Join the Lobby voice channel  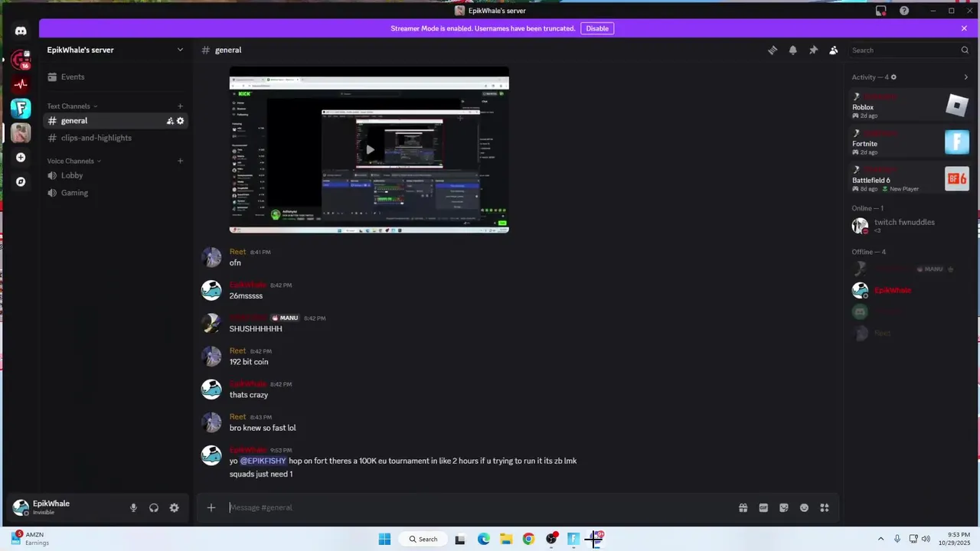115,175
